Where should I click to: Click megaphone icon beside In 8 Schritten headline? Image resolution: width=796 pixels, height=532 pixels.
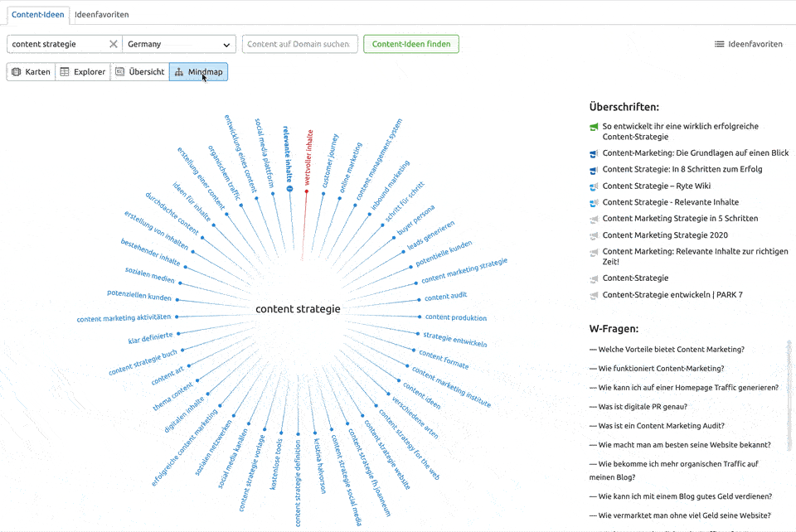[x=594, y=170]
